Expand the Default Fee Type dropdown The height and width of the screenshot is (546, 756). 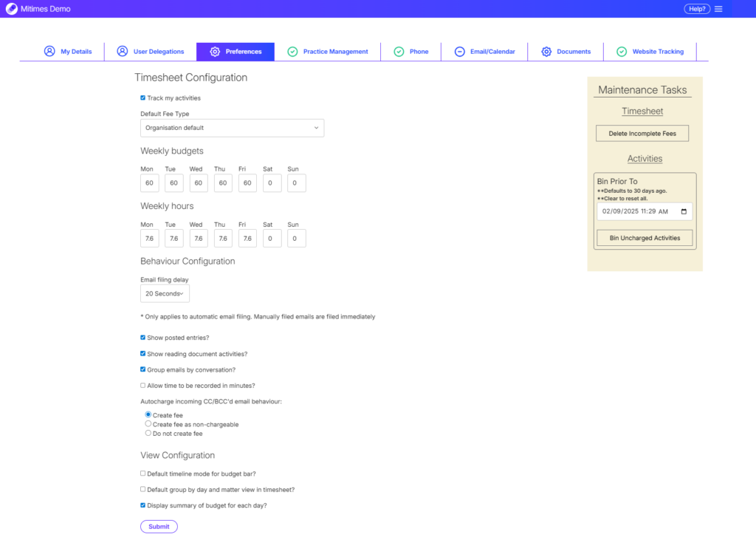[232, 128]
